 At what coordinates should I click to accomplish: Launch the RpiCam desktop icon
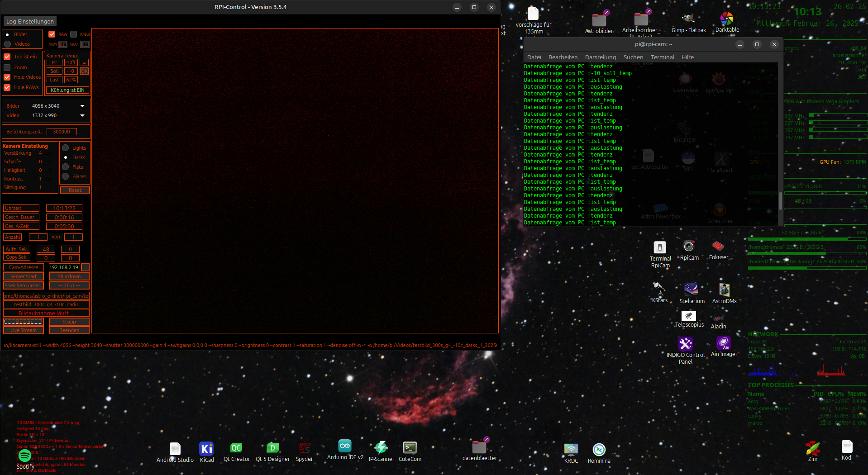coord(689,250)
